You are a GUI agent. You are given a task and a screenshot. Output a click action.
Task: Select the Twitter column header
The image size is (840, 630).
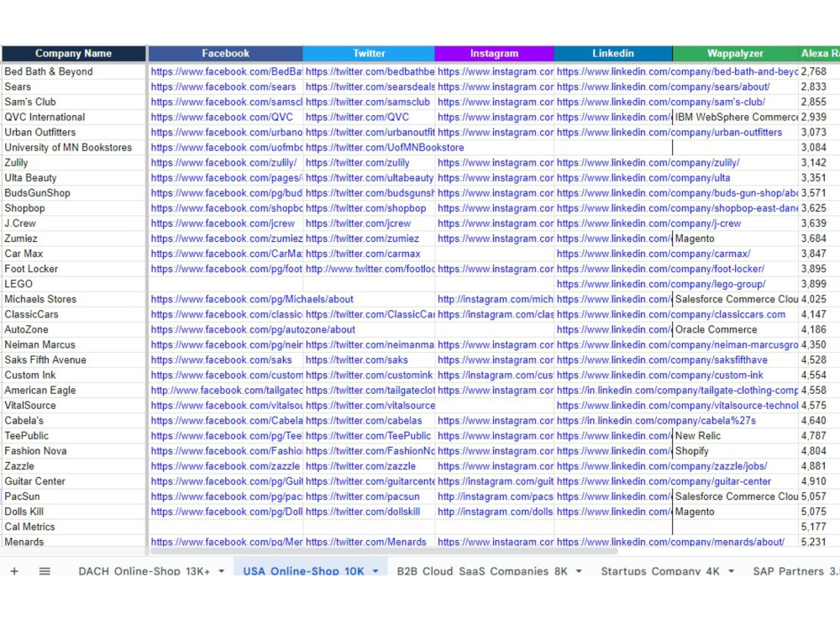pyautogui.click(x=369, y=54)
